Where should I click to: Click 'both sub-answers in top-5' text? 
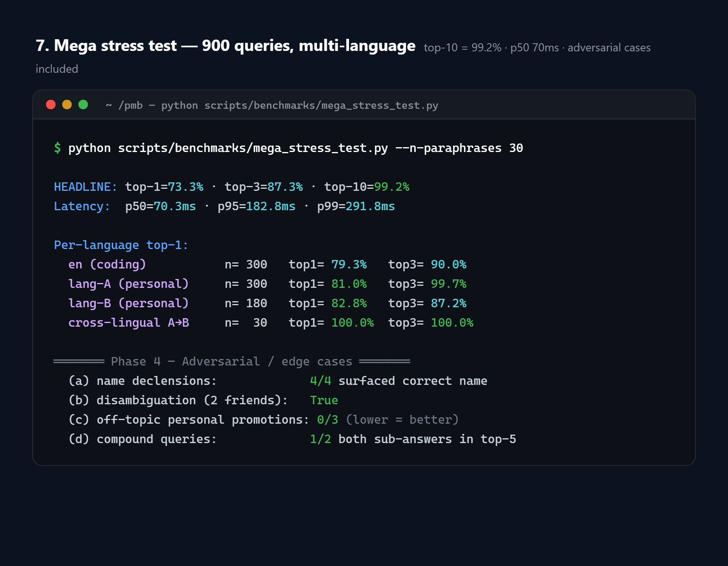427,439
